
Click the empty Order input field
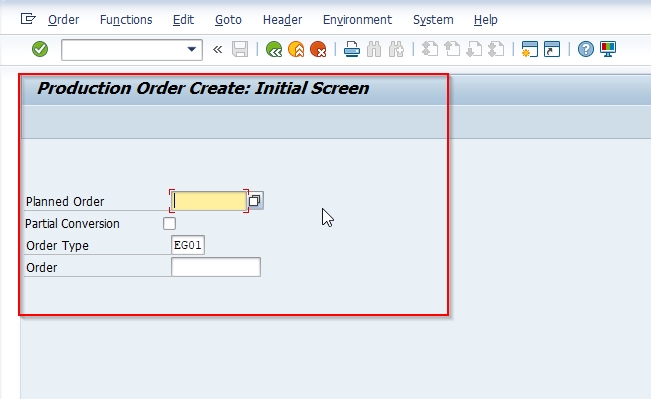coord(216,267)
